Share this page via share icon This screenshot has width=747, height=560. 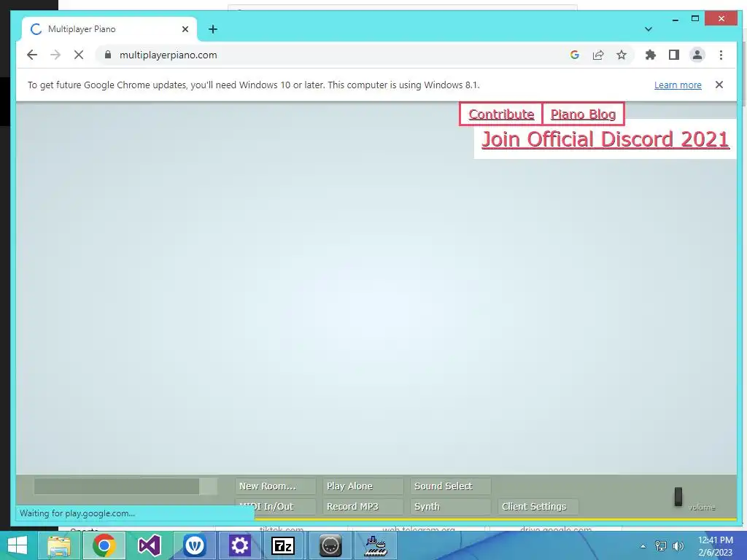pos(598,55)
